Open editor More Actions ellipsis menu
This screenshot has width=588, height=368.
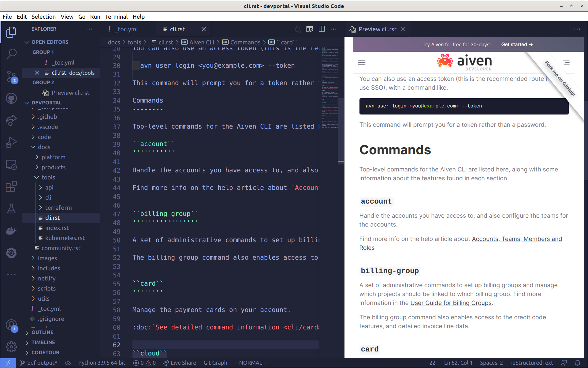[x=334, y=29]
